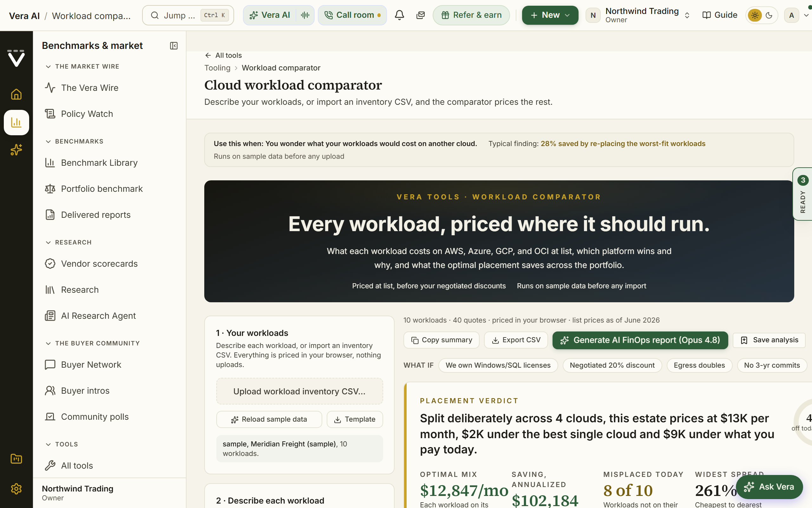This screenshot has width=812, height=508.
Task: Click Upload workload inventory CSV area
Action: (x=299, y=391)
